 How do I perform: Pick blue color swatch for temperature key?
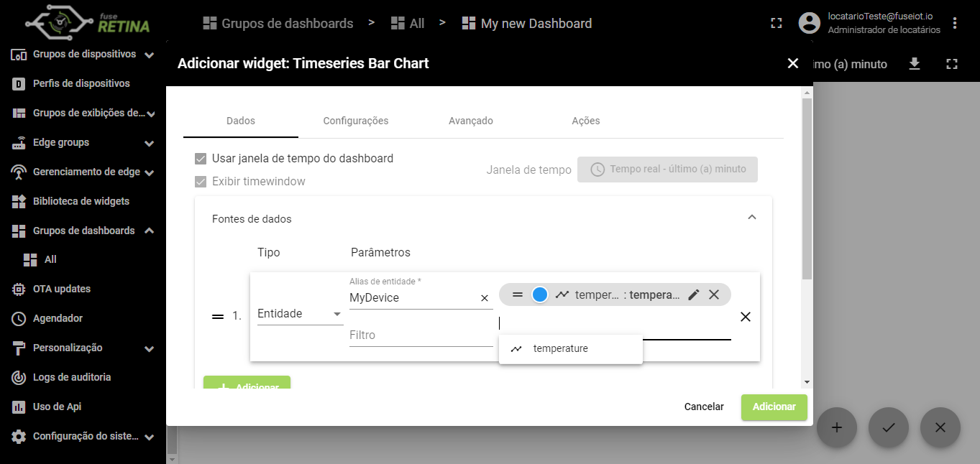540,294
